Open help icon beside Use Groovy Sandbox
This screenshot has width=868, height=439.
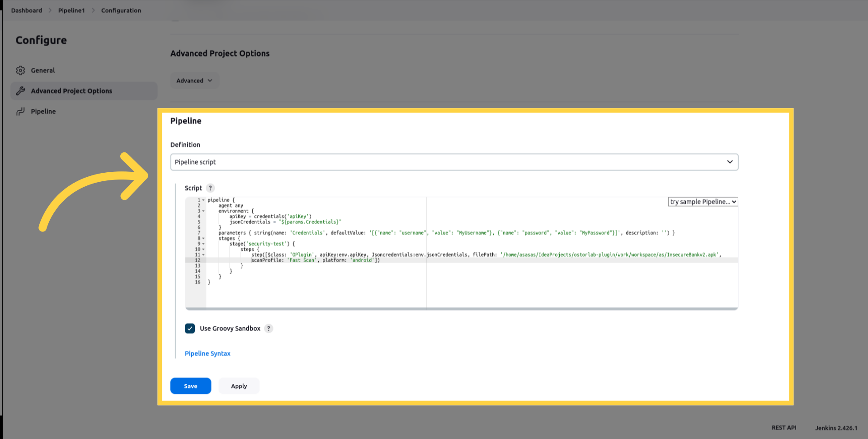(x=269, y=329)
